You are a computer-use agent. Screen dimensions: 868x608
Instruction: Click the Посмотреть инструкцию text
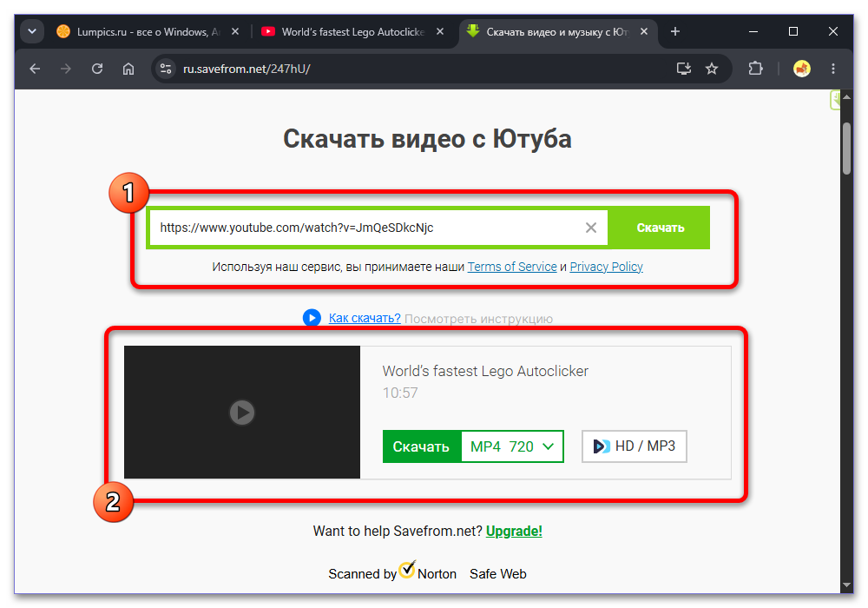point(478,319)
